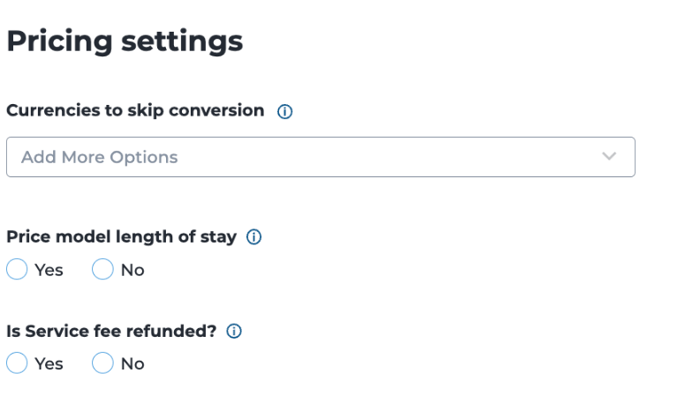The height and width of the screenshot is (418, 688).
Task: Open info tooltip for Is Service fee refunded
Action: [234, 331]
